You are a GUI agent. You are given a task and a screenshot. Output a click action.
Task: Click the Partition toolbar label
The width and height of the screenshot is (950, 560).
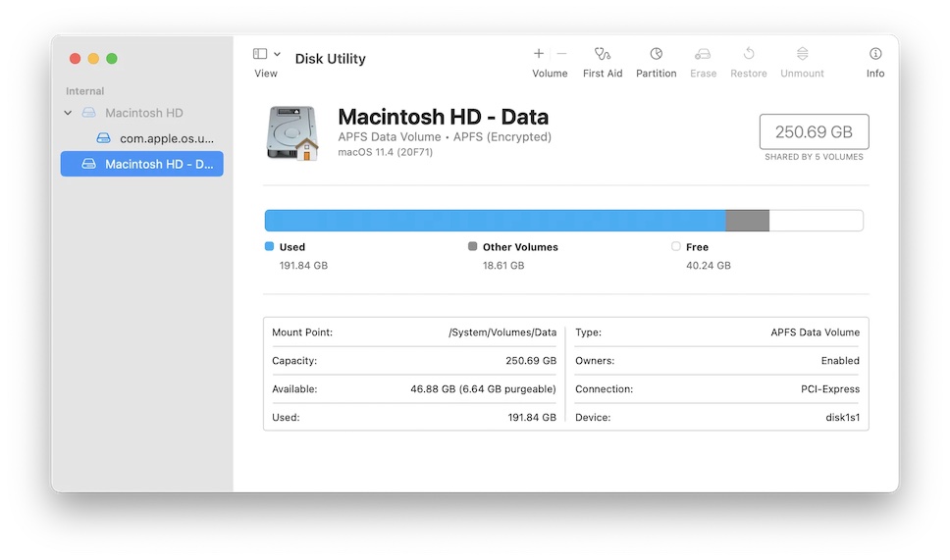tap(657, 74)
